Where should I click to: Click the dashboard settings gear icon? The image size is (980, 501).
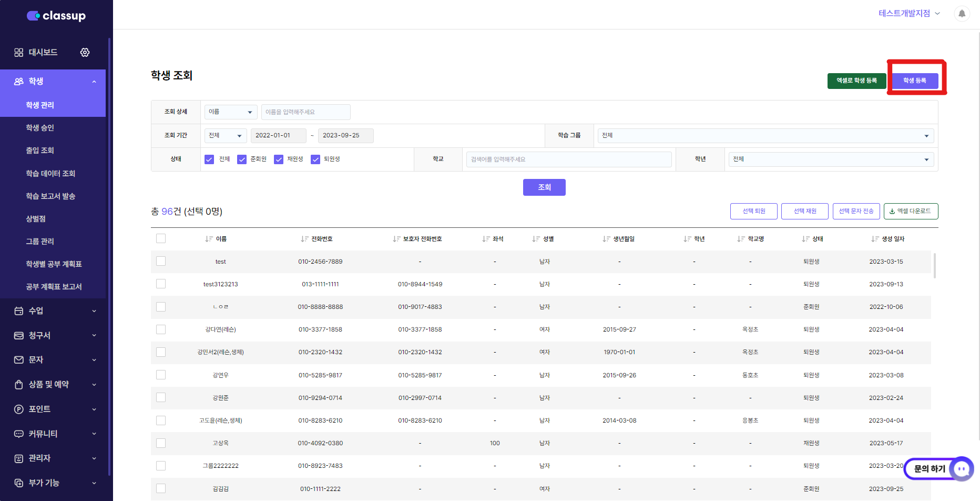(x=85, y=52)
